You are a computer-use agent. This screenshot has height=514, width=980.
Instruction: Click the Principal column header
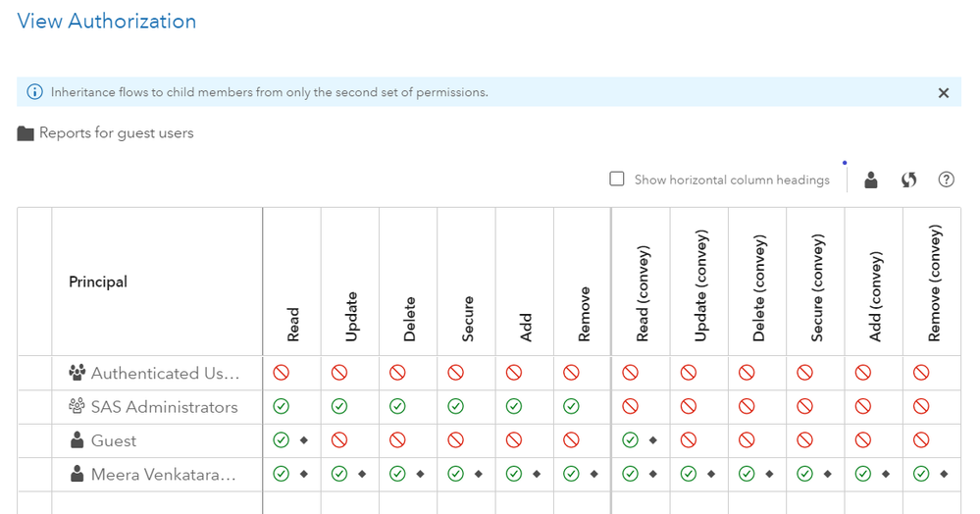(98, 282)
